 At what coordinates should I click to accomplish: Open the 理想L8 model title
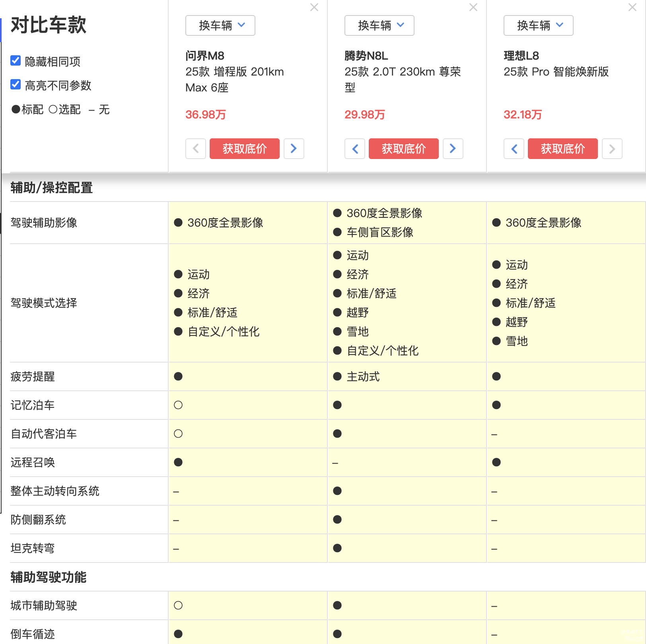(x=521, y=56)
